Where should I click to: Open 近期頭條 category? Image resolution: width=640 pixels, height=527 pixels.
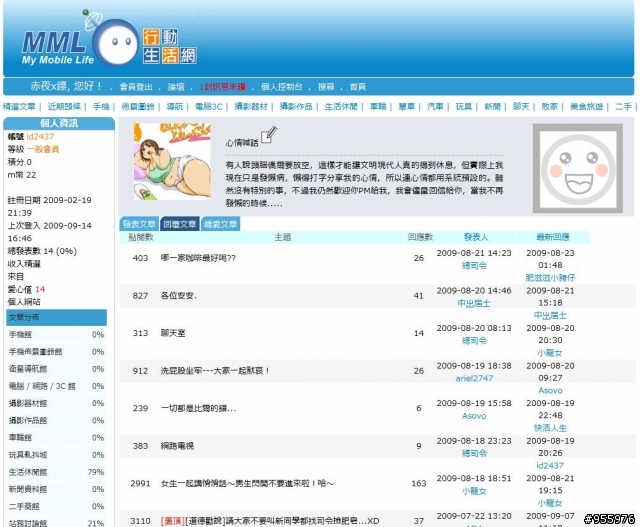tap(64, 107)
